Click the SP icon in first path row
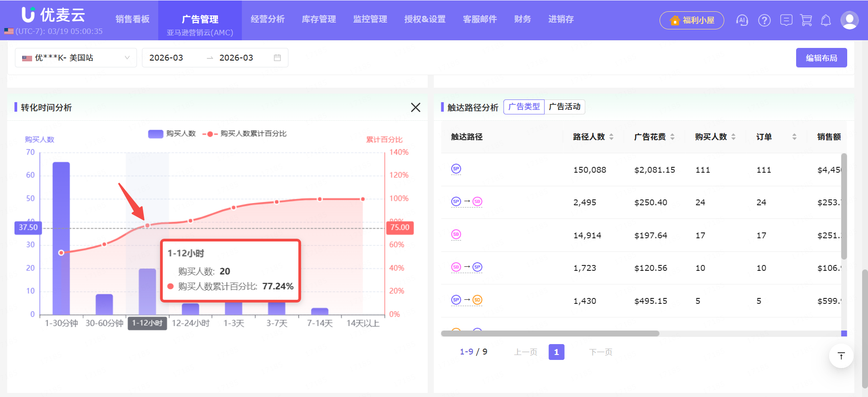 pyautogui.click(x=456, y=169)
